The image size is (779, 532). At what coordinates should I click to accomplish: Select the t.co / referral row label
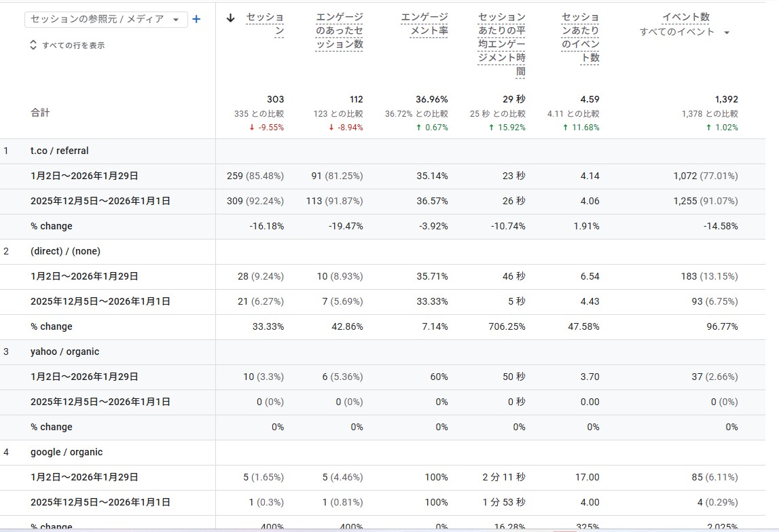[60, 151]
